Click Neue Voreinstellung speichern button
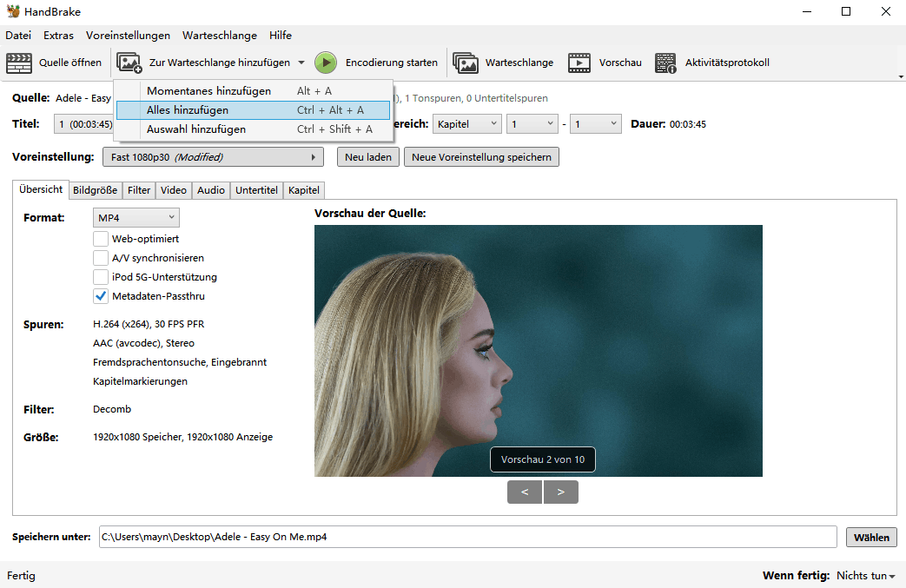This screenshot has height=588, width=906. tap(481, 157)
